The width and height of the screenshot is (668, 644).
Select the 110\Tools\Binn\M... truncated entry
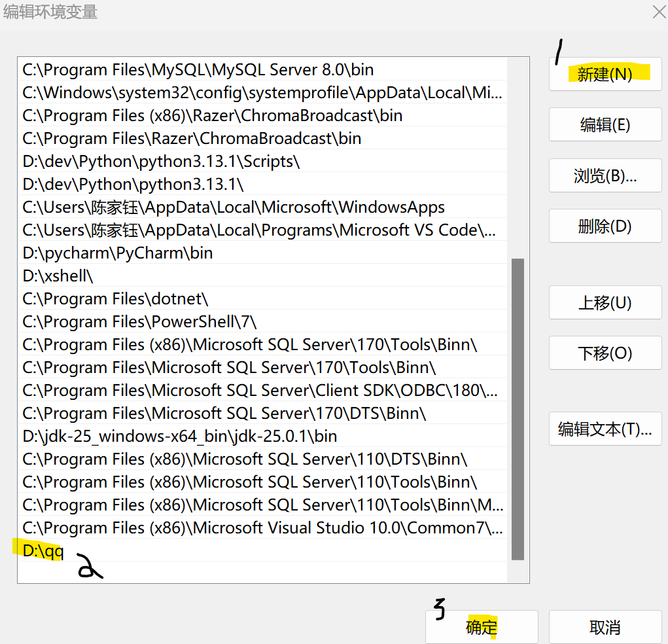[x=262, y=505]
